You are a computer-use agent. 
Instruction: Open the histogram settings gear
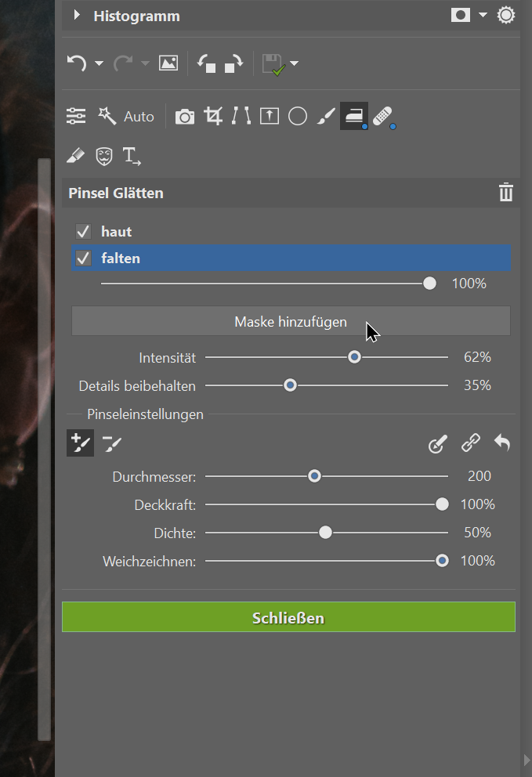coord(505,16)
